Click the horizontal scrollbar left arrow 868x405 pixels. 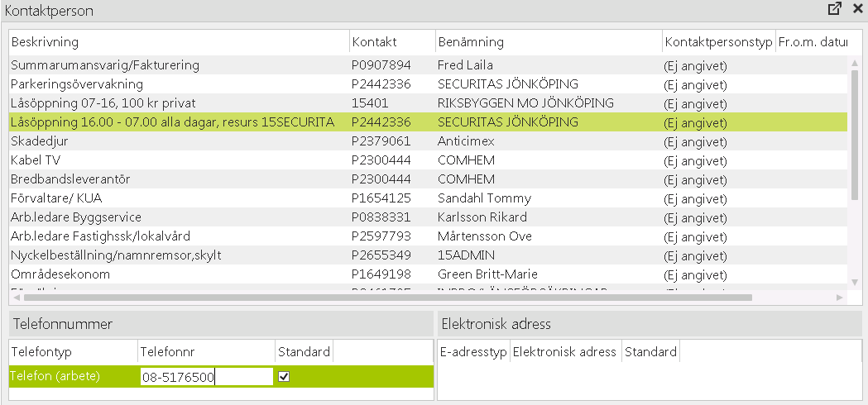pos(17,297)
